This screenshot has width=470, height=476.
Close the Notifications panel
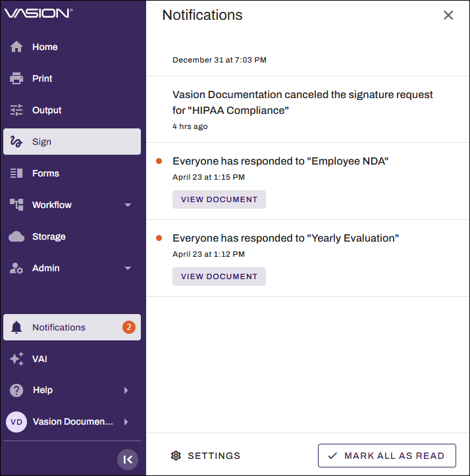point(448,15)
